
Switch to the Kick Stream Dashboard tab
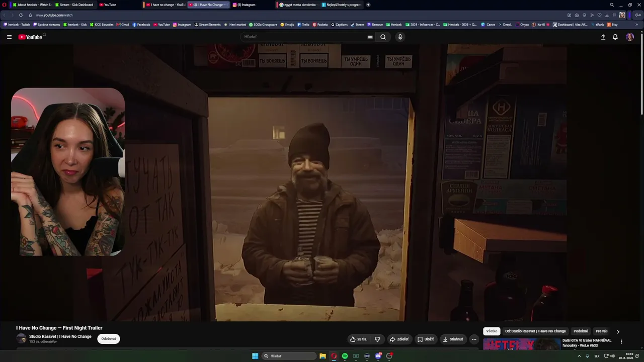[74, 5]
